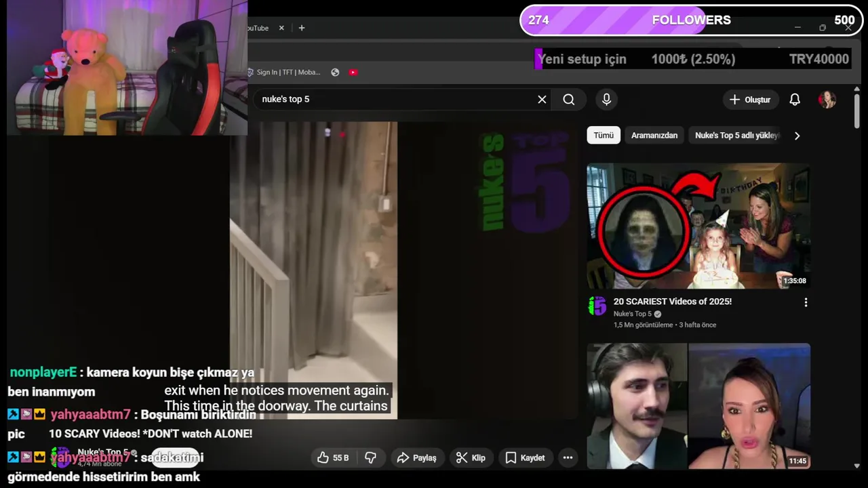The height and width of the screenshot is (488, 868).
Task: Close the YouTube browser tab
Action: tap(281, 28)
